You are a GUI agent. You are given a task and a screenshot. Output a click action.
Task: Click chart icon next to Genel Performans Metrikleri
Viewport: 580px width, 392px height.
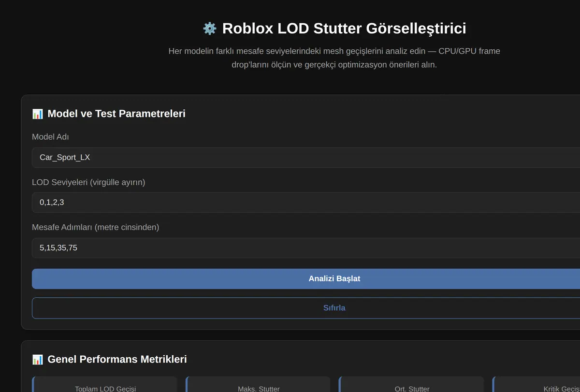click(37, 359)
